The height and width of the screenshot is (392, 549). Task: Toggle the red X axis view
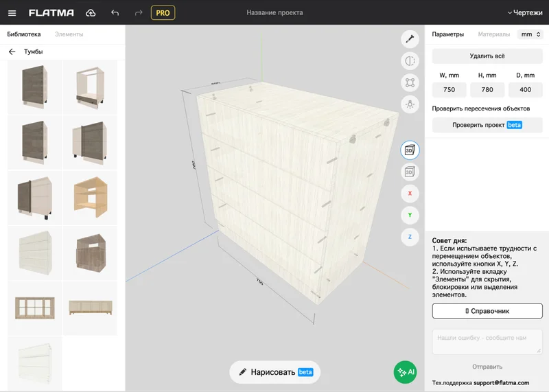point(410,194)
